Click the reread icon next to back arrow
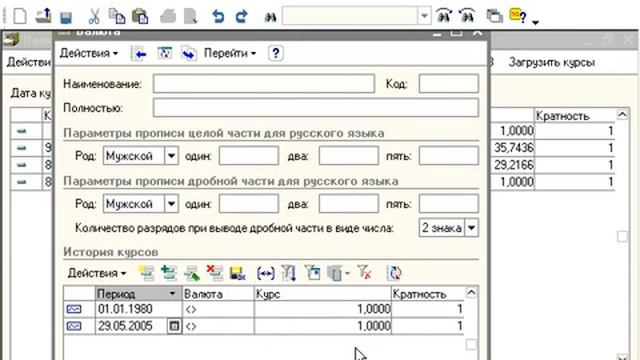640x360 pixels. 164,53
